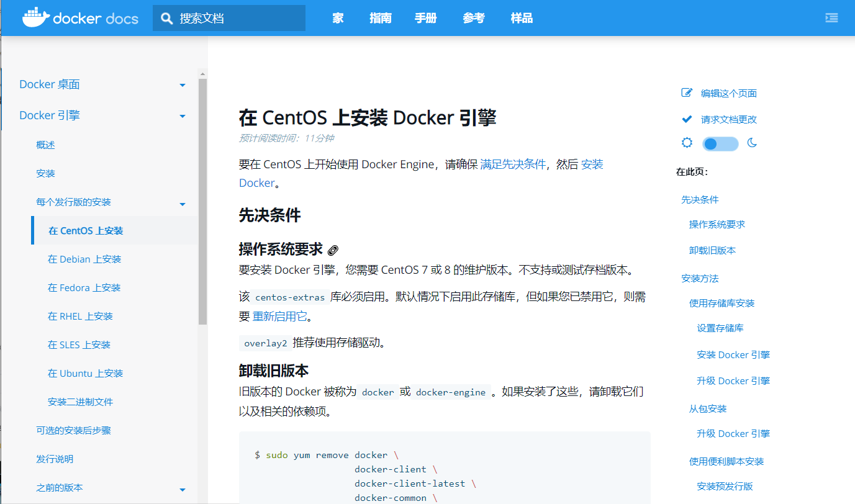Click the centos-extras inline code
Viewport: 855px width, 504px height.
pyautogui.click(x=290, y=297)
